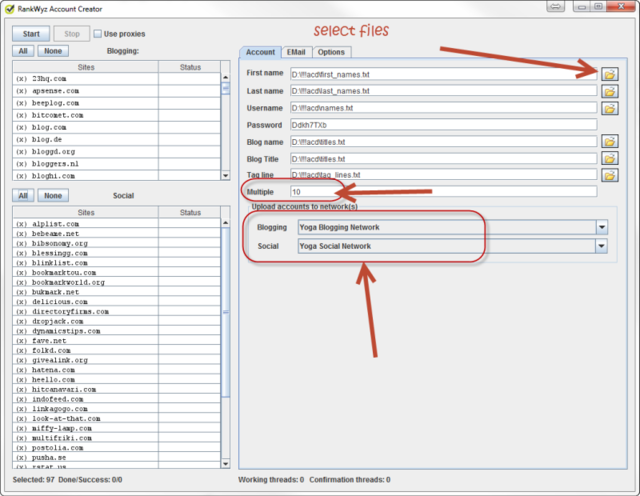Open file browser for Blog Title
Screen dimensions: 640x496
(x=609, y=158)
